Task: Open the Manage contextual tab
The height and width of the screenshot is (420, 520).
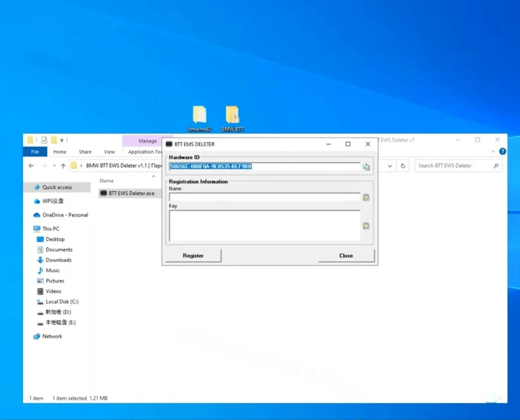Action: 147,141
